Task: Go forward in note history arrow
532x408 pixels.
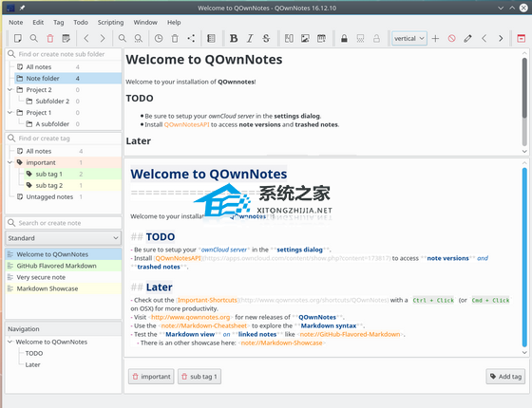Action: point(103,38)
